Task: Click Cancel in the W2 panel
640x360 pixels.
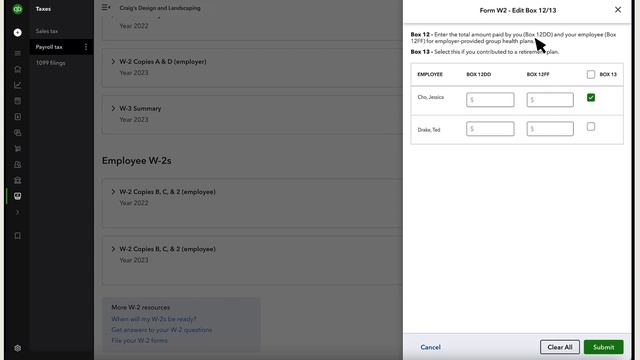Action: [430, 347]
